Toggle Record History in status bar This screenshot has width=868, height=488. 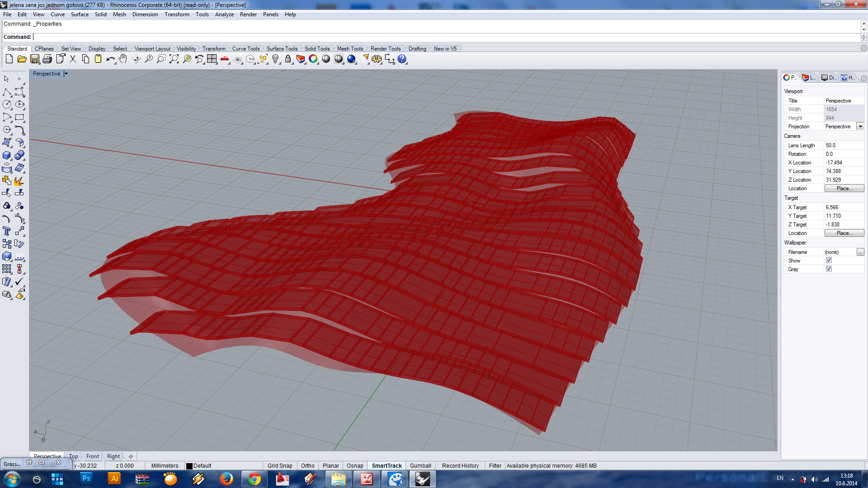pos(460,466)
